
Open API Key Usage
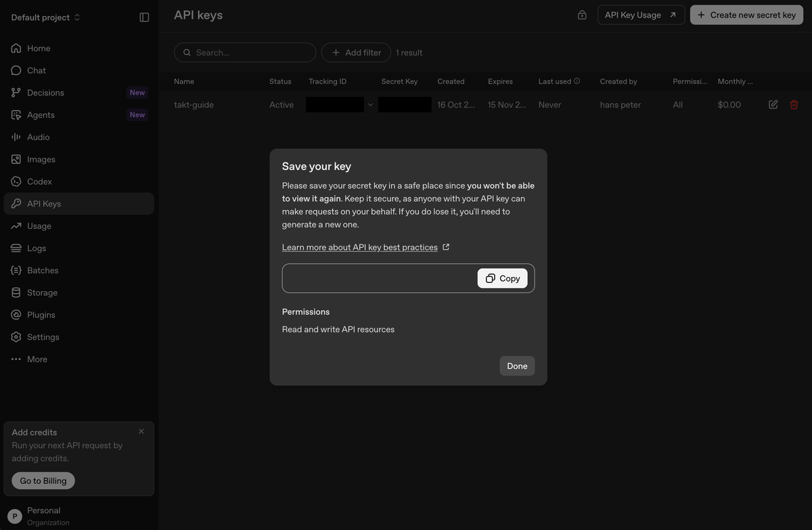click(x=641, y=15)
